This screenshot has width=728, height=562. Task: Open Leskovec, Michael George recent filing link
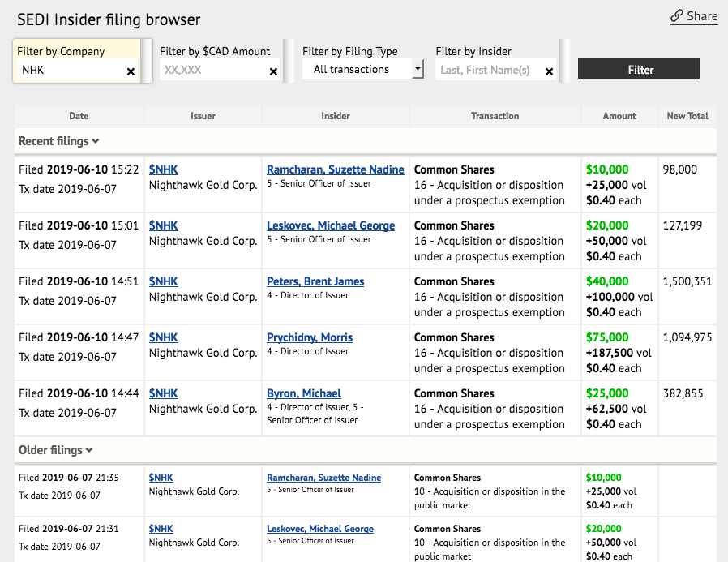tap(331, 225)
